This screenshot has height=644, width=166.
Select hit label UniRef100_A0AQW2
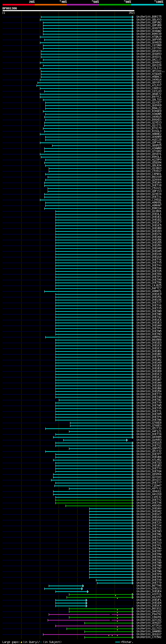coord(149,31)
